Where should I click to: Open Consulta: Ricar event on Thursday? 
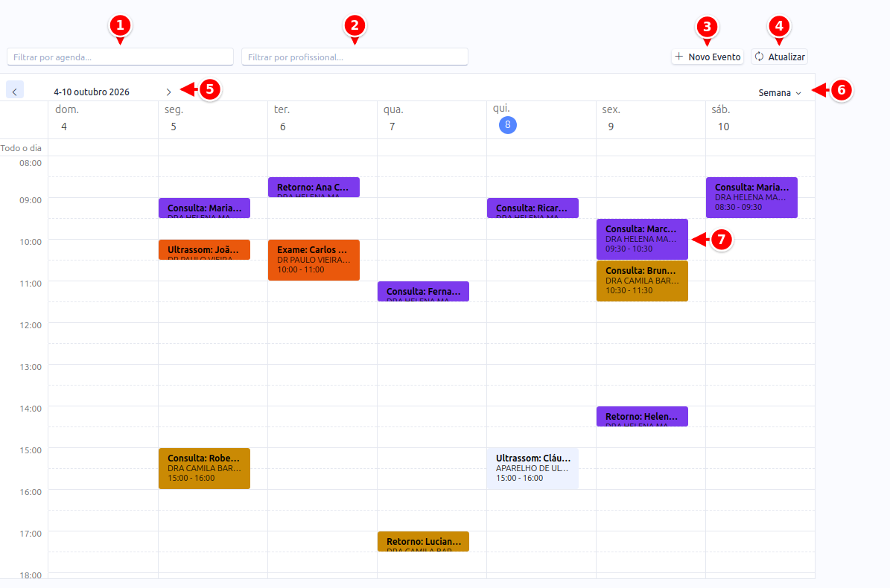coord(533,208)
